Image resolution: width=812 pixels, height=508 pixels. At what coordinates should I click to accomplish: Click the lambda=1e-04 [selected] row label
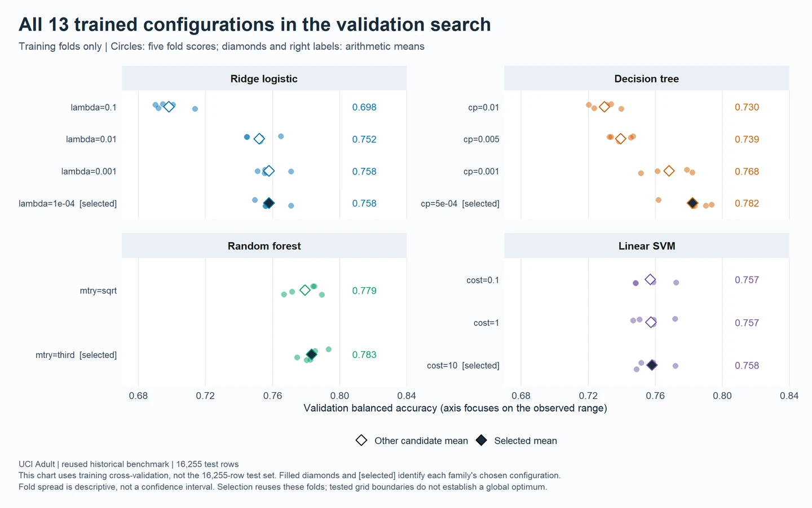[68, 204]
